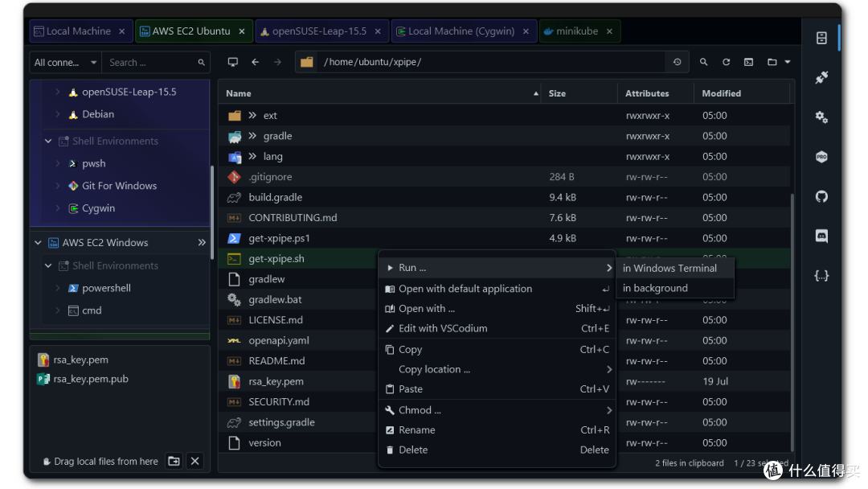868x489 pixels.
Task: Open terminal in current directory icon
Action: (x=748, y=62)
